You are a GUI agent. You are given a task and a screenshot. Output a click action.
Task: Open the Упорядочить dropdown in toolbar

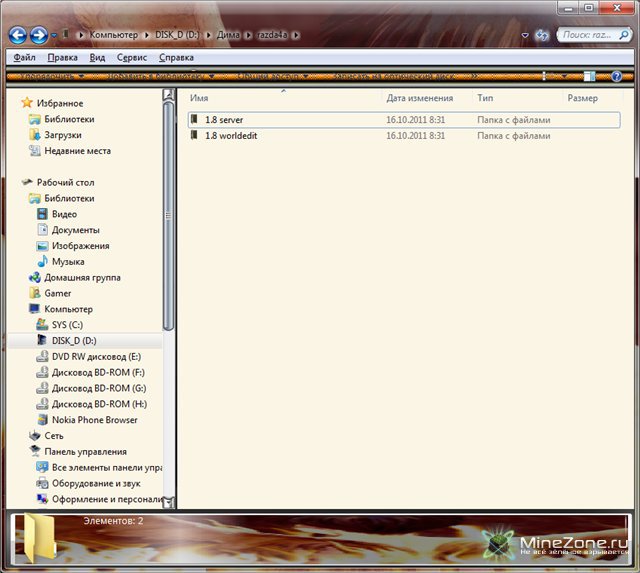(48, 76)
